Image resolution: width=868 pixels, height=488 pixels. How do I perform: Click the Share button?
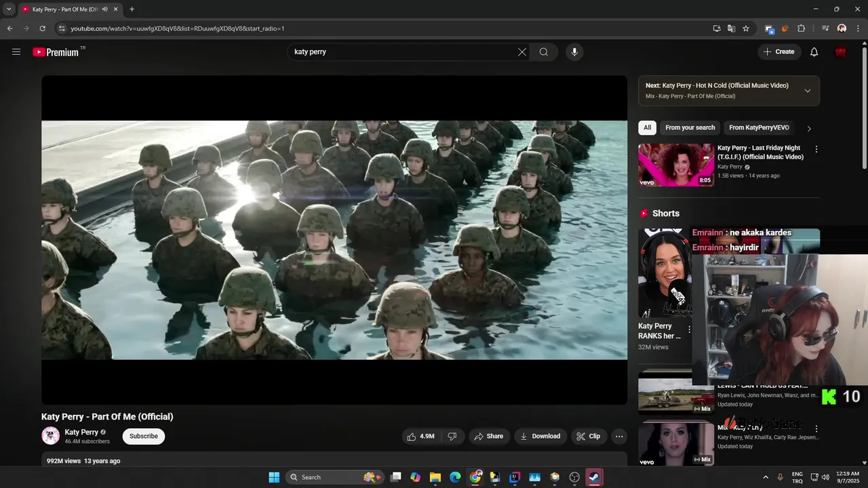coord(489,436)
